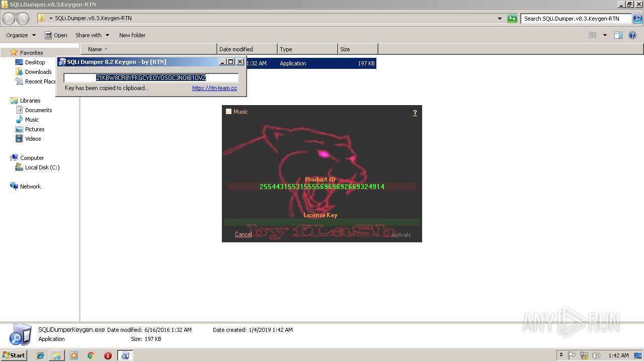This screenshot has height=362, width=644.
Task: Minimize the SQLi Dumper Keygen window
Action: tap(222, 62)
